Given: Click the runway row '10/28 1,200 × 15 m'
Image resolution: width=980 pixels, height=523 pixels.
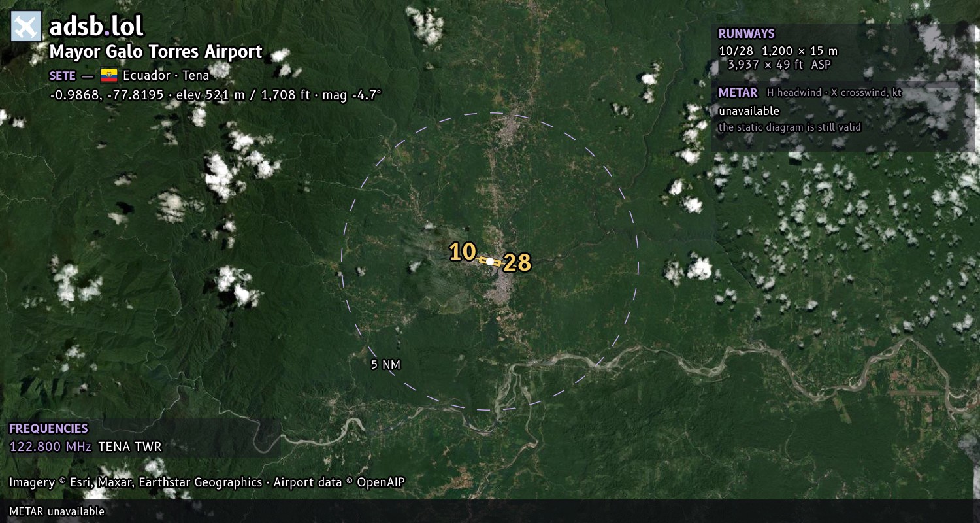Looking at the screenshot, I should point(777,51).
